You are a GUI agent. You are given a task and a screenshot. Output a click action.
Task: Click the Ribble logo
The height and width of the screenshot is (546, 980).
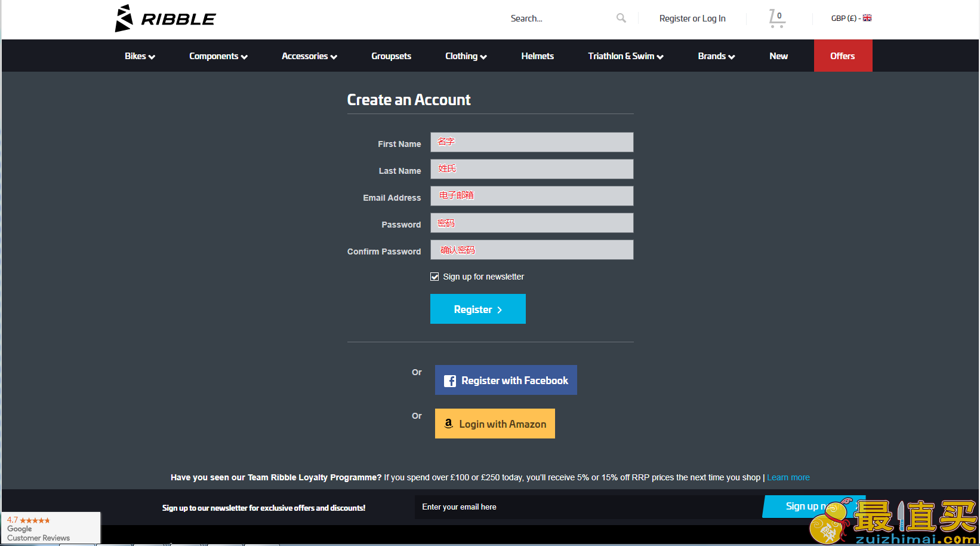tap(165, 19)
